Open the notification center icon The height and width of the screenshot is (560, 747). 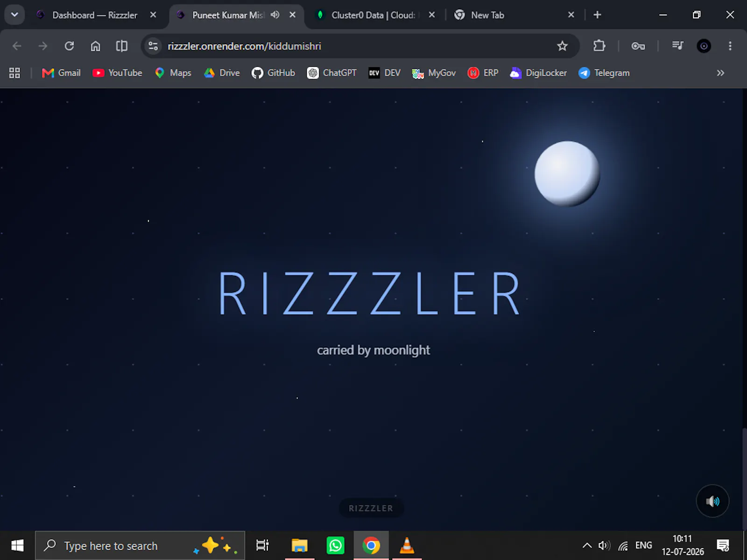point(723,546)
